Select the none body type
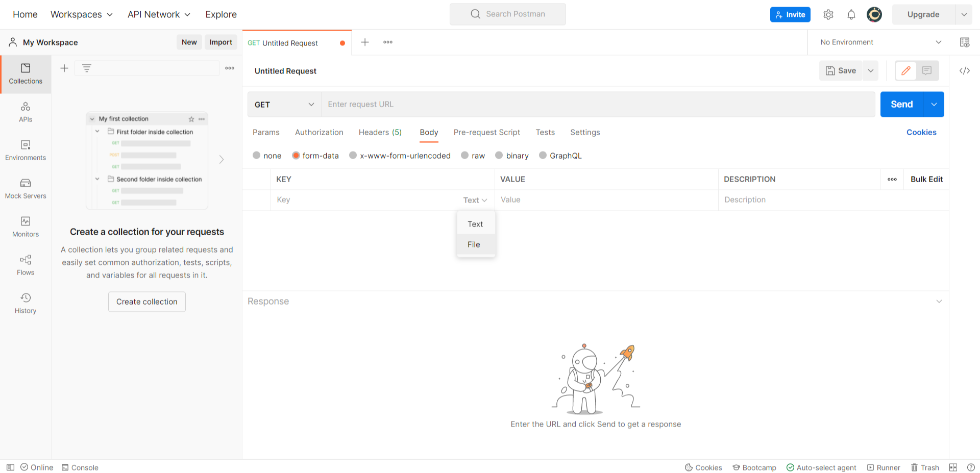Screen dimensions: 980x473 (267, 156)
